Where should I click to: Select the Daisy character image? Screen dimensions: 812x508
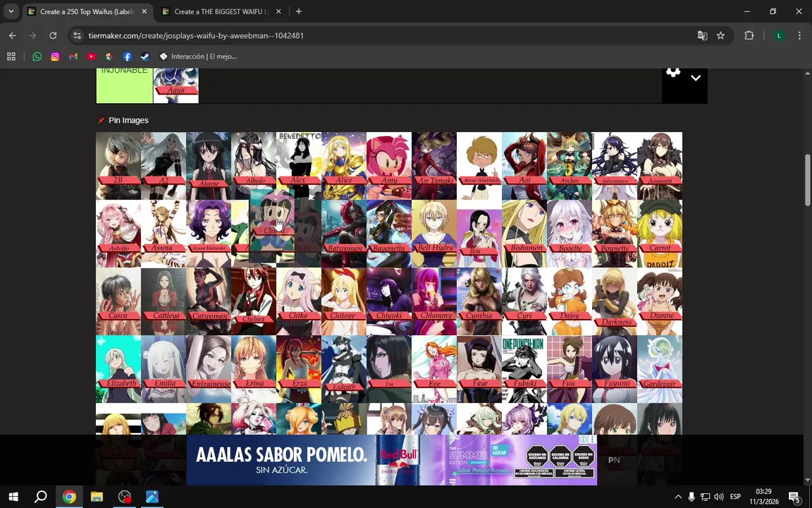(570, 301)
